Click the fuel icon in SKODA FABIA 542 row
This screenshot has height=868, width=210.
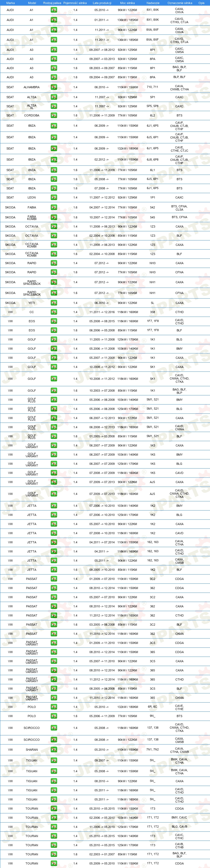coord(54,208)
